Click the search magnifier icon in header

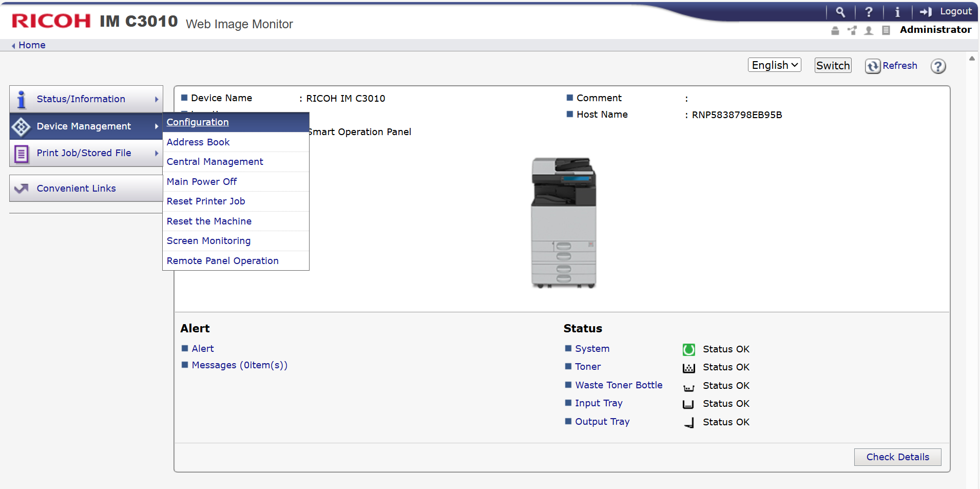click(840, 12)
